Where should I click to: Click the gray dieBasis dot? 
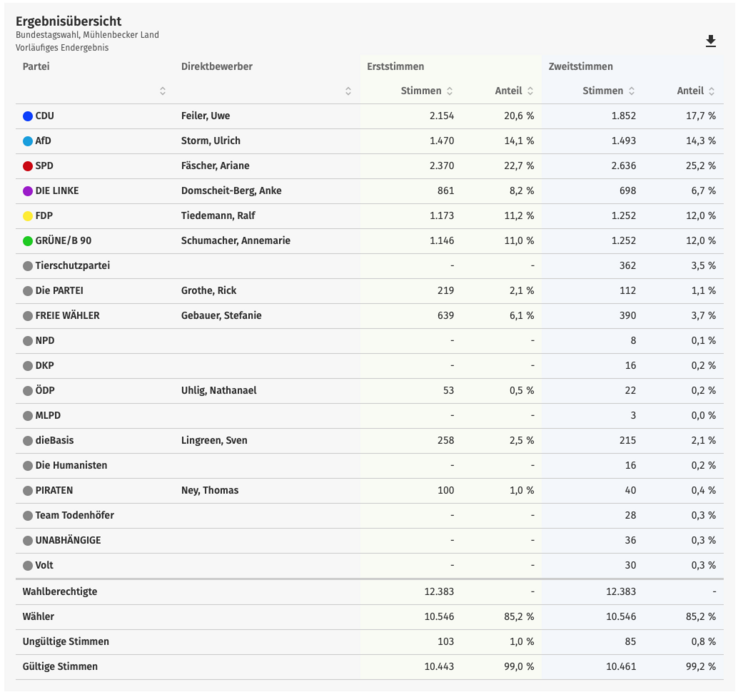tap(28, 441)
